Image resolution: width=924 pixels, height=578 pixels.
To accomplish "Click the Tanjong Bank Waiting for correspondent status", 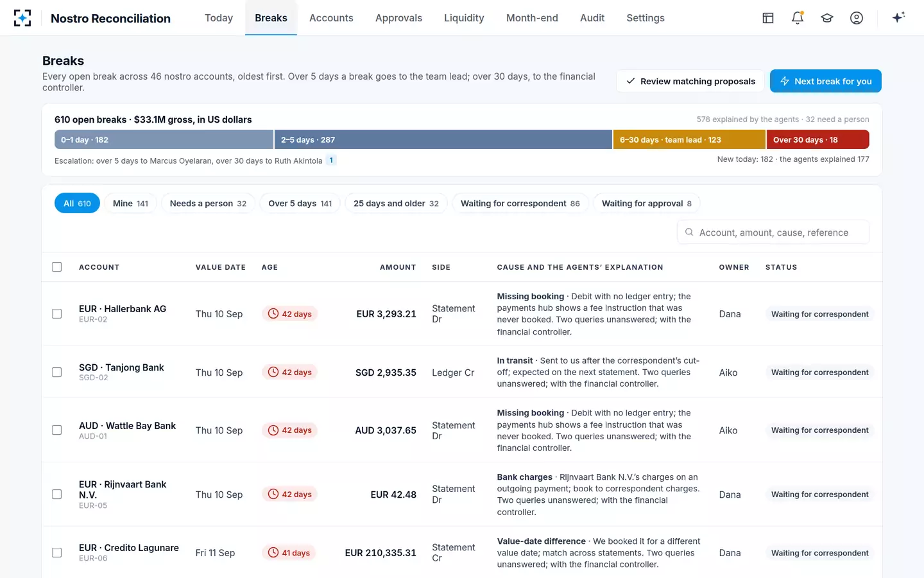I will [819, 372].
